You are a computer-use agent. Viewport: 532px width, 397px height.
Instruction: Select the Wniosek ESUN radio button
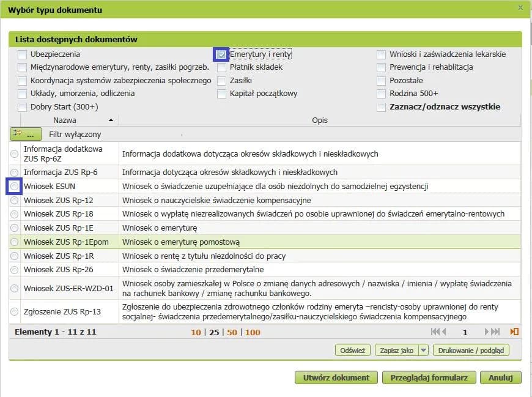click(13, 185)
